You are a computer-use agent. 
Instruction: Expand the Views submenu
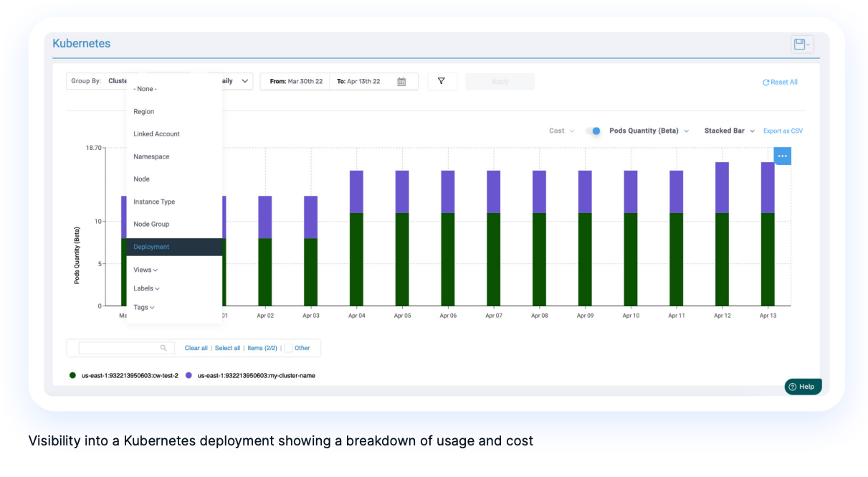(x=146, y=270)
